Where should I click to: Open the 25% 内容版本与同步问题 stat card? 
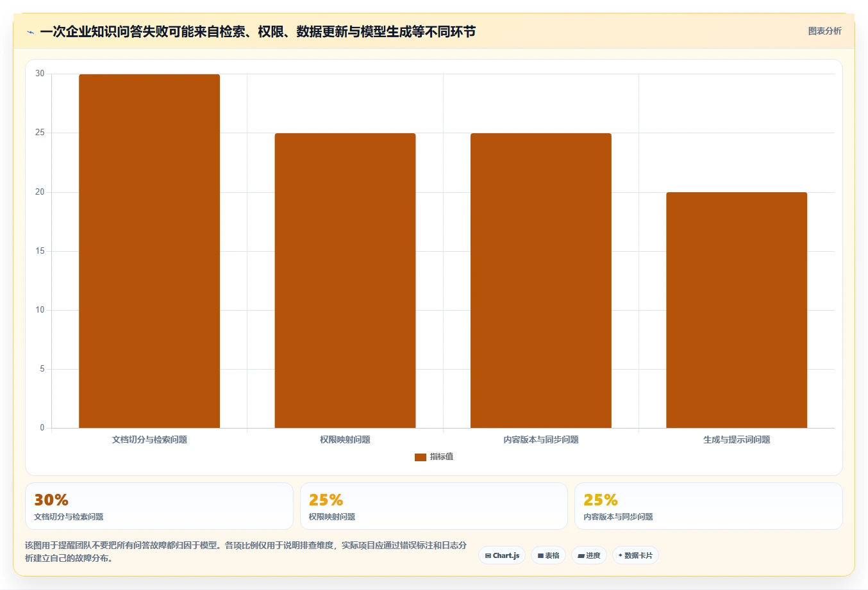click(708, 506)
